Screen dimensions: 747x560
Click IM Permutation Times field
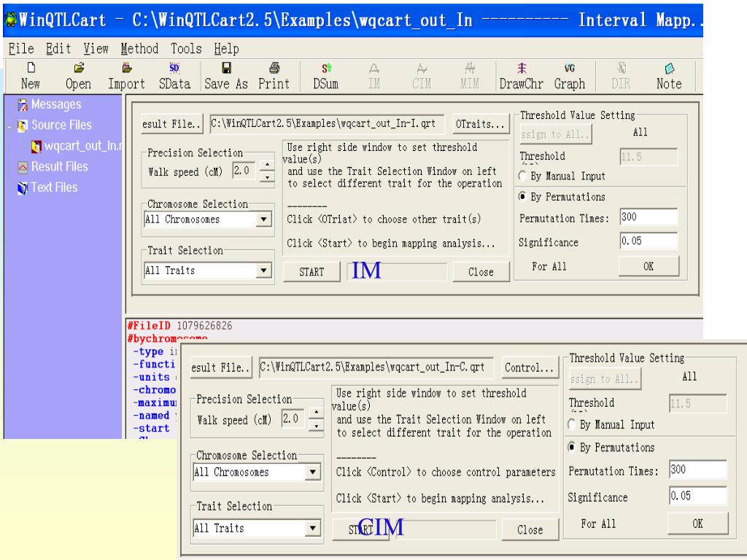pos(649,217)
